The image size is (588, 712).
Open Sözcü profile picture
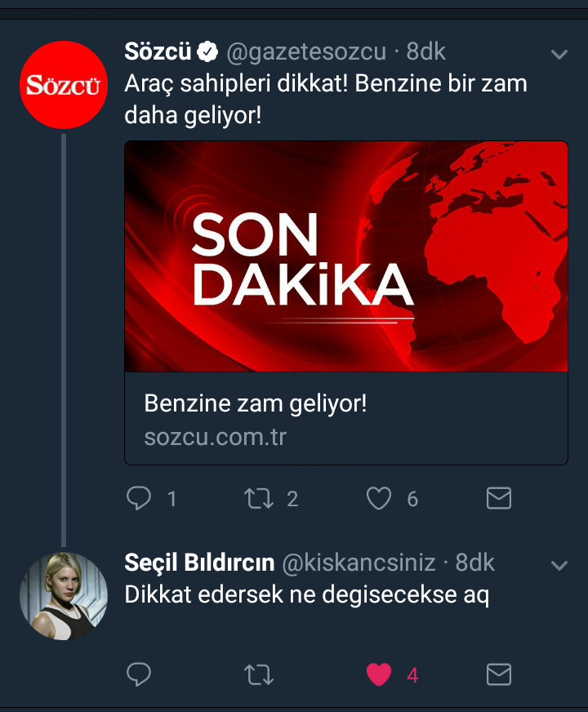(64, 85)
